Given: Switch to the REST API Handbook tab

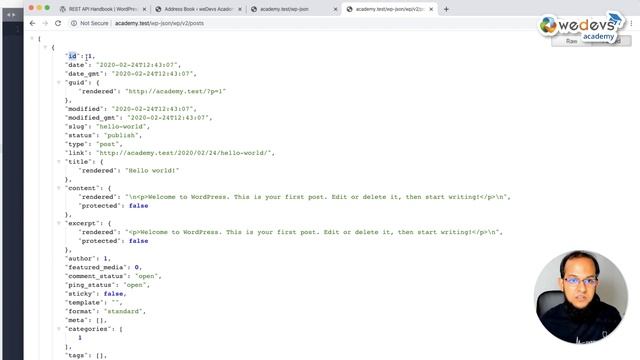Looking at the screenshot, I should click(102, 9).
